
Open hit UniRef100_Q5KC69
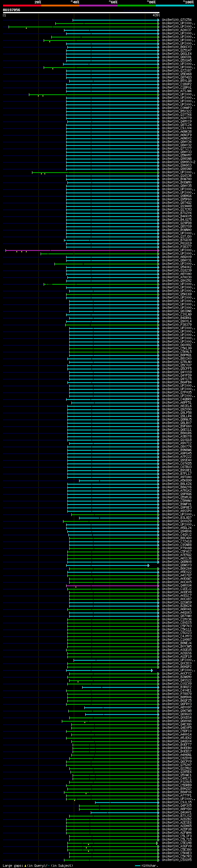pos(176,294)
